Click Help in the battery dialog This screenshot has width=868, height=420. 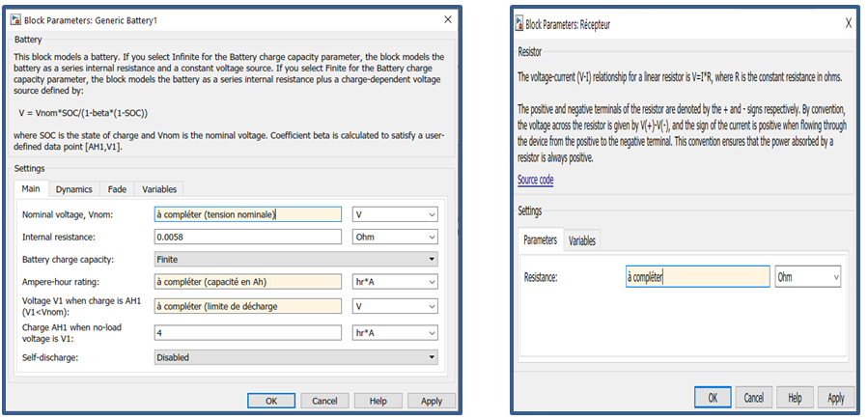coord(378,401)
